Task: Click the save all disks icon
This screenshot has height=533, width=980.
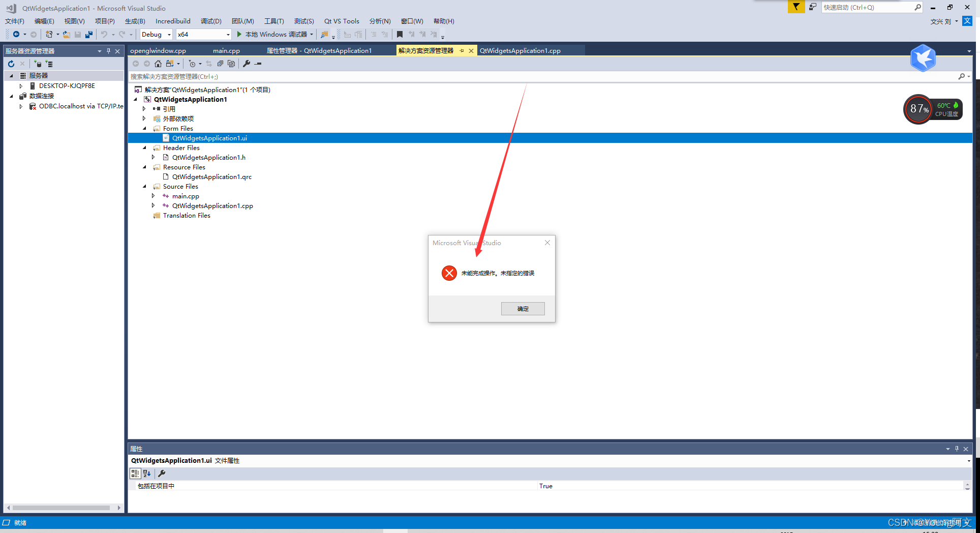Action: click(89, 35)
